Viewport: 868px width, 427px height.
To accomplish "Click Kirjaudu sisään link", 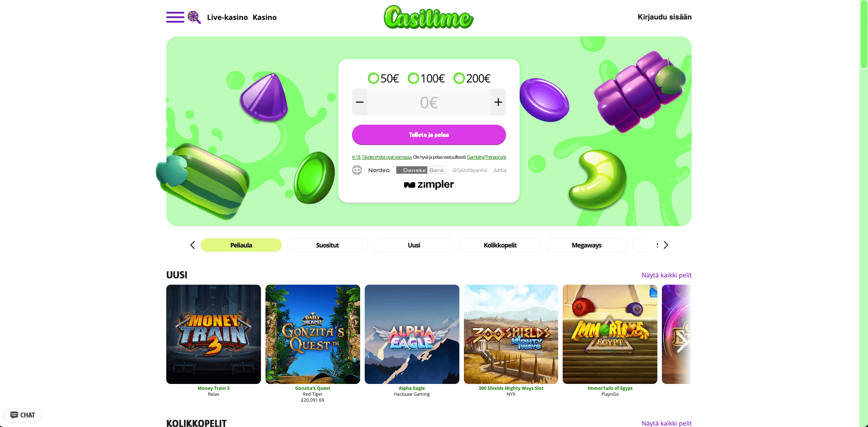I will (665, 17).
